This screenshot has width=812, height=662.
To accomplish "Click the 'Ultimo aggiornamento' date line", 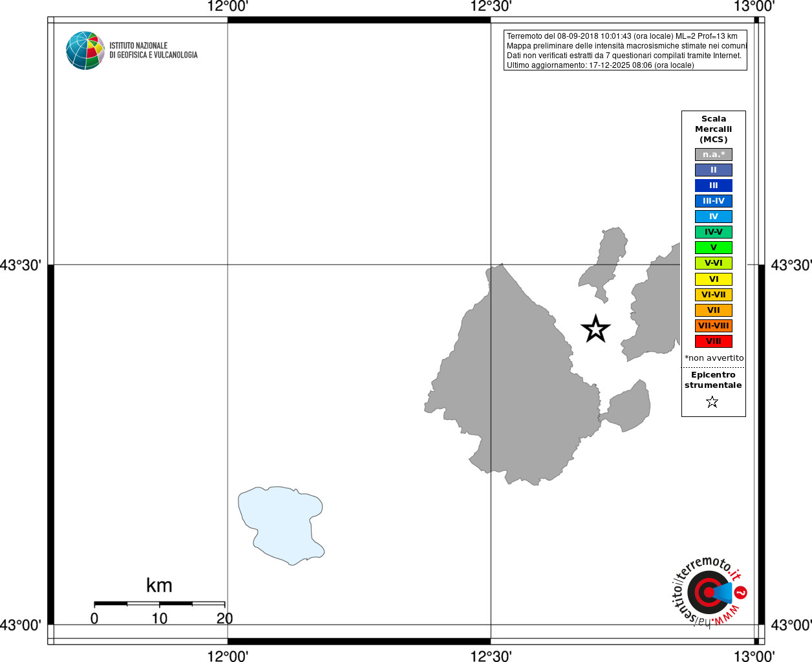I will [x=601, y=65].
